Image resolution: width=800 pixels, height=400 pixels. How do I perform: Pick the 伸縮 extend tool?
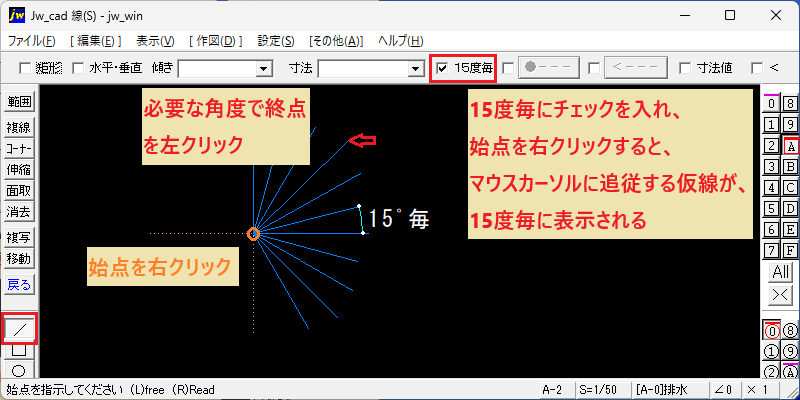[19, 170]
